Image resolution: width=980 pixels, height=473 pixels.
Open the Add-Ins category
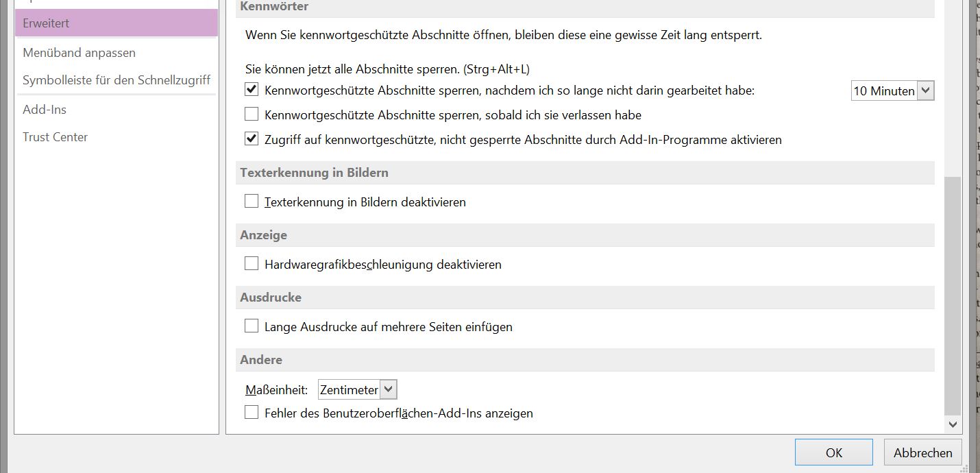45,110
